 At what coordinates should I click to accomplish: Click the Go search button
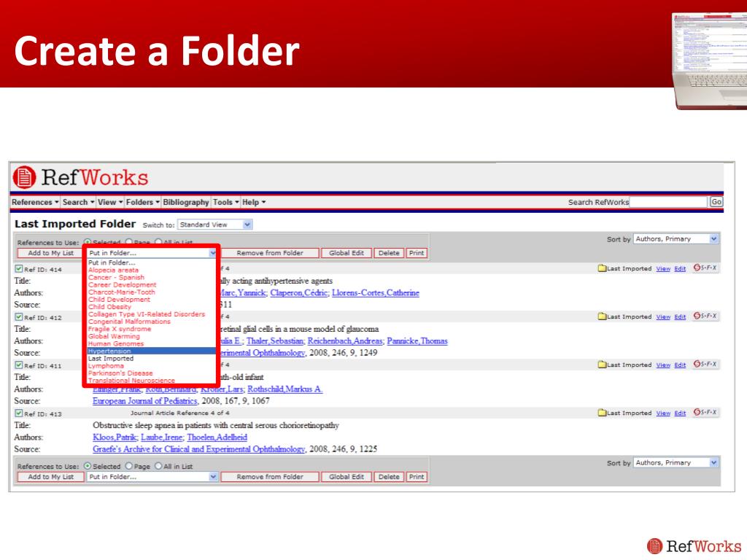point(716,202)
